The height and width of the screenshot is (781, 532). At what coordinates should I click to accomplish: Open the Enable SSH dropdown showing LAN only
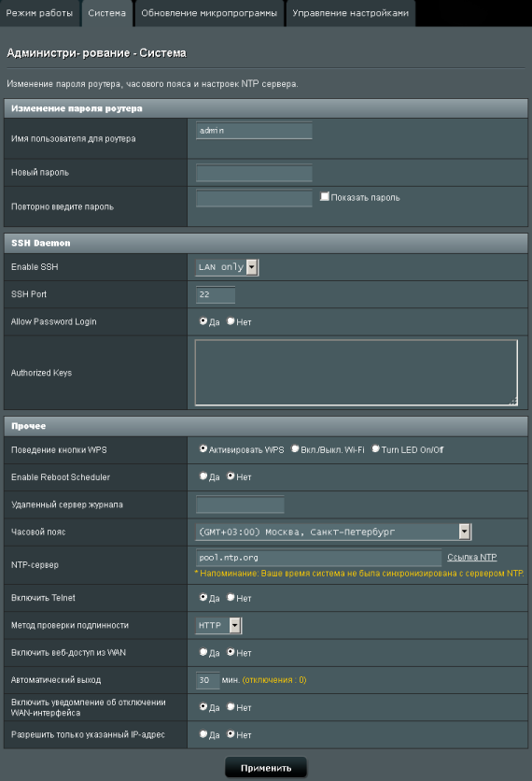227,267
